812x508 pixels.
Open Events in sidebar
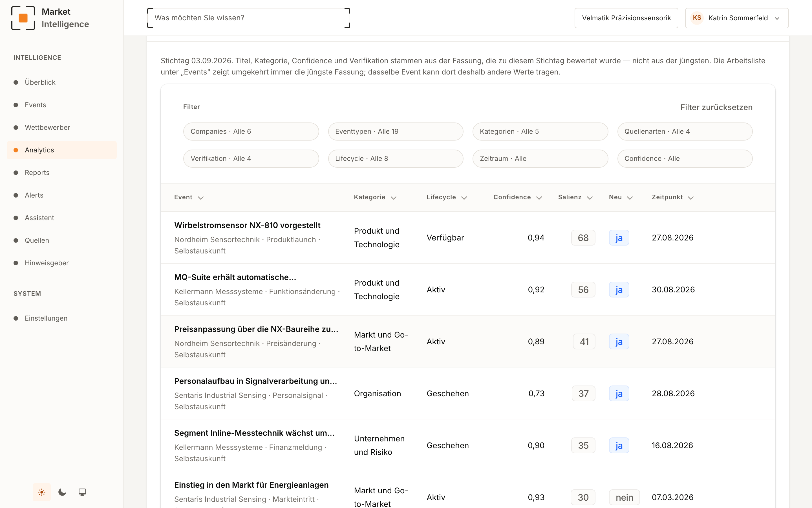pyautogui.click(x=62, y=105)
